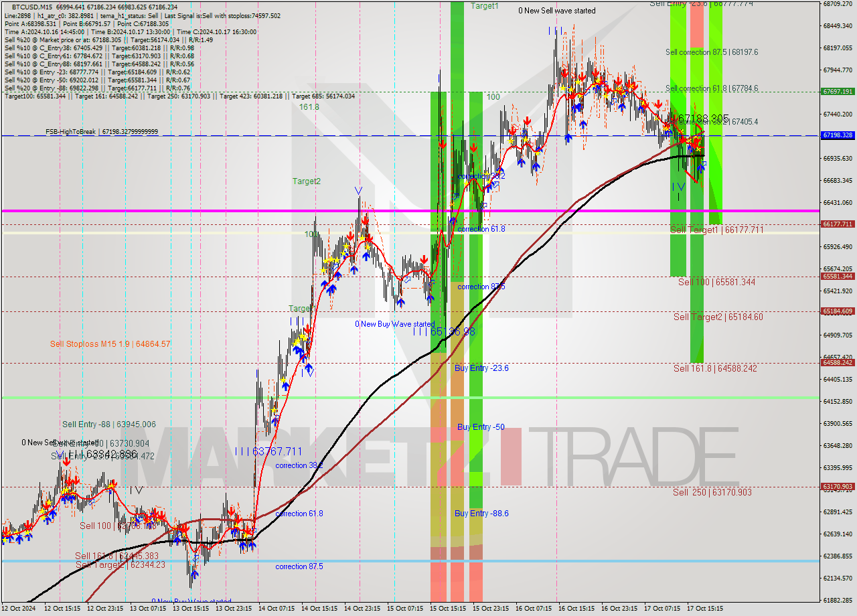Click the Sell Target2 | 65184.60 label

(x=718, y=317)
